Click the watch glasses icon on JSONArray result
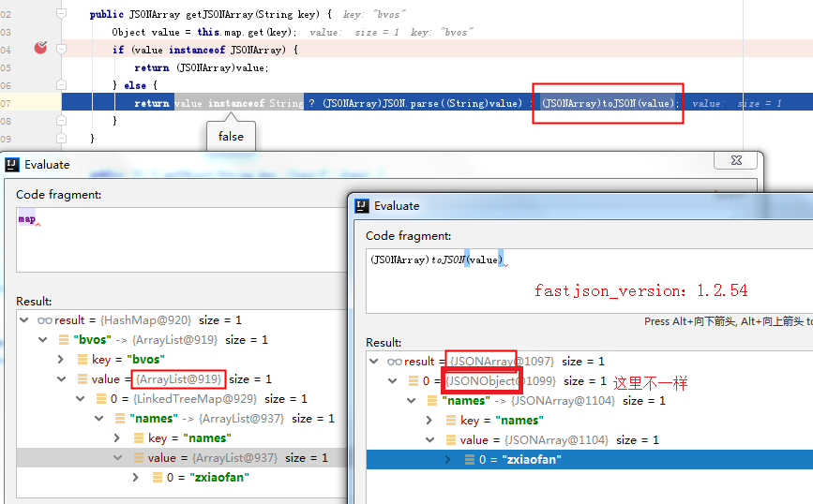The width and height of the screenshot is (813, 504). point(395,362)
